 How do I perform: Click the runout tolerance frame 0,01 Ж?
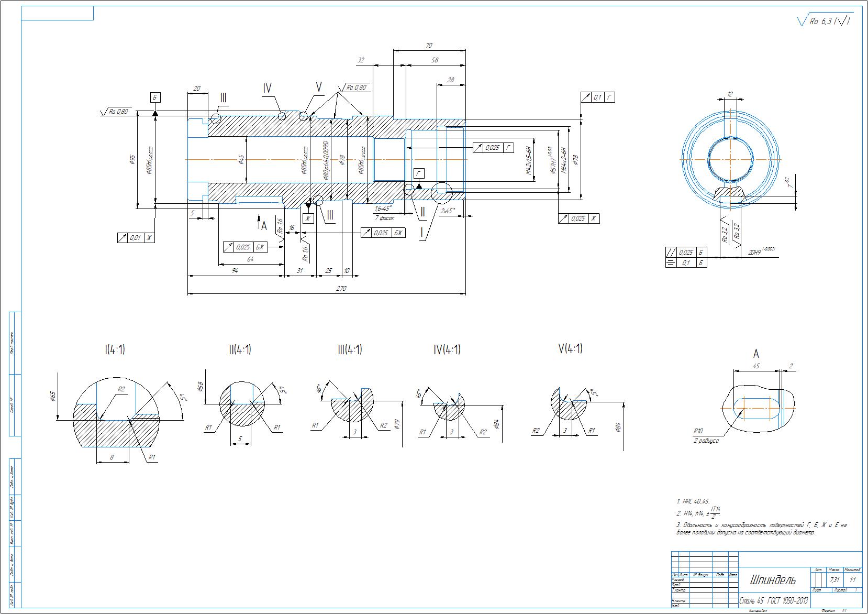[136, 238]
